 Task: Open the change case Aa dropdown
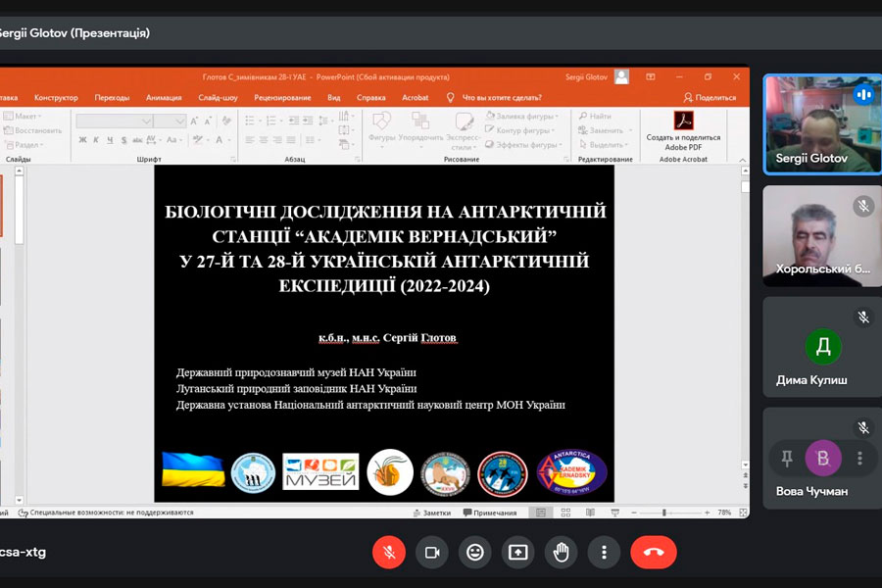click(173, 139)
